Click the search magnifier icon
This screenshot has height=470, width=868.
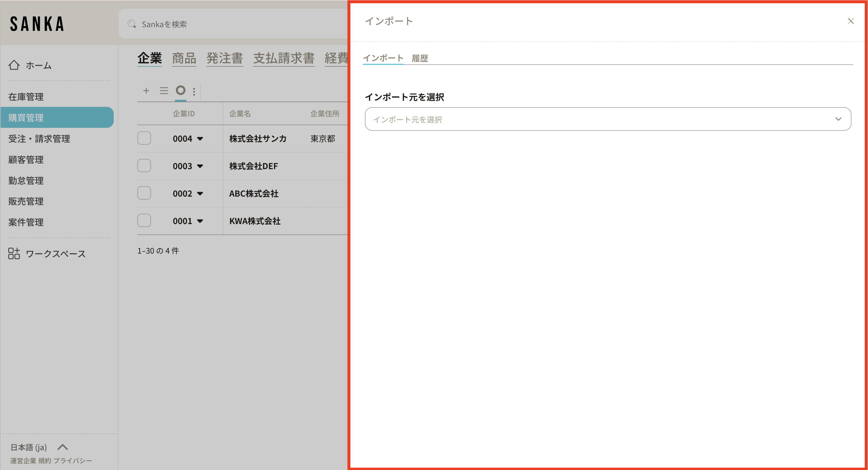click(131, 24)
